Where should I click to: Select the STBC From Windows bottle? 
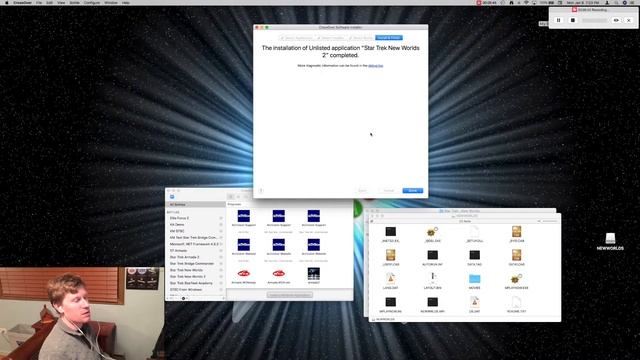[196, 290]
